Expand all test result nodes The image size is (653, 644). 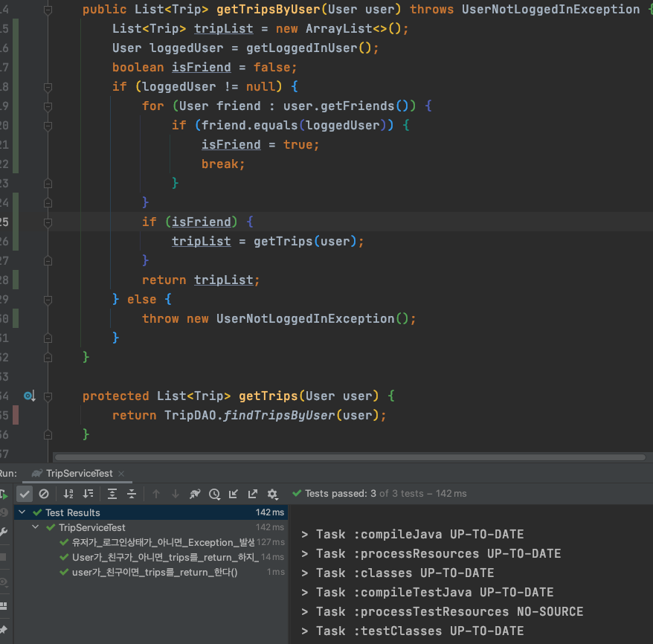coord(112,494)
